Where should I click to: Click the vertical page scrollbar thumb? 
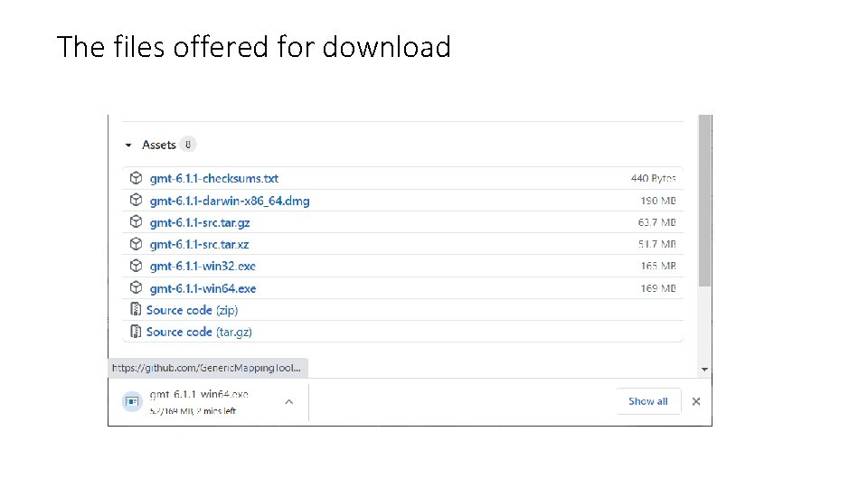point(705,199)
